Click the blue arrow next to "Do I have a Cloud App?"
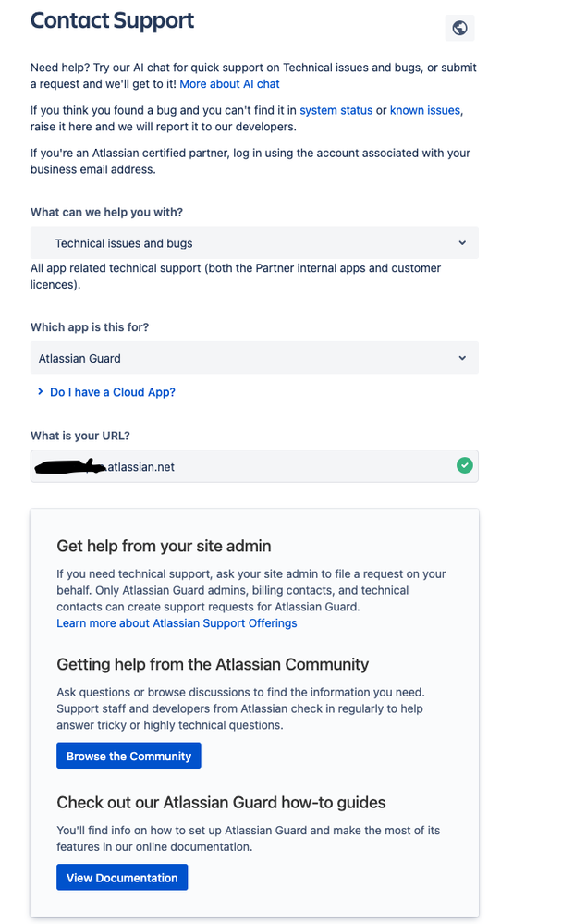The height and width of the screenshot is (924, 574). 40,391
